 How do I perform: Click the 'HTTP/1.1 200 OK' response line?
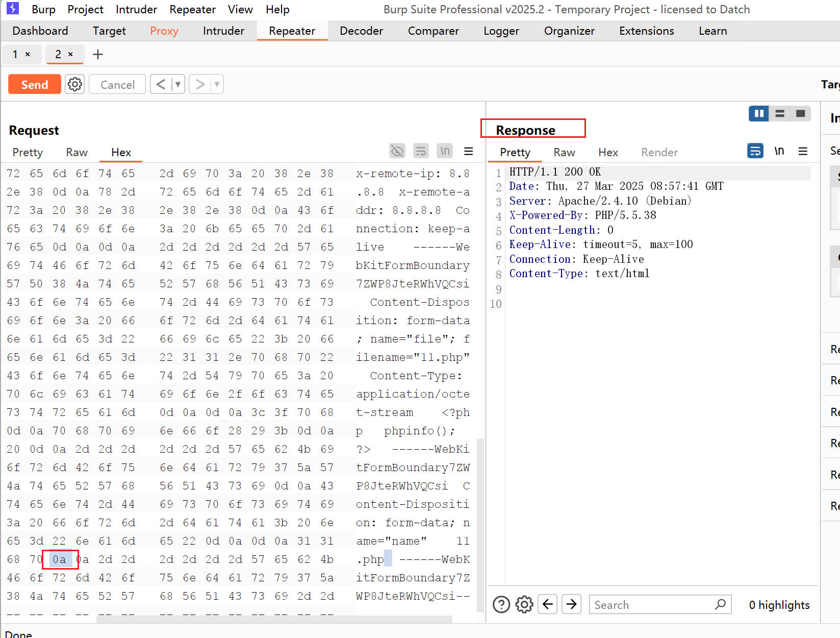555,172
